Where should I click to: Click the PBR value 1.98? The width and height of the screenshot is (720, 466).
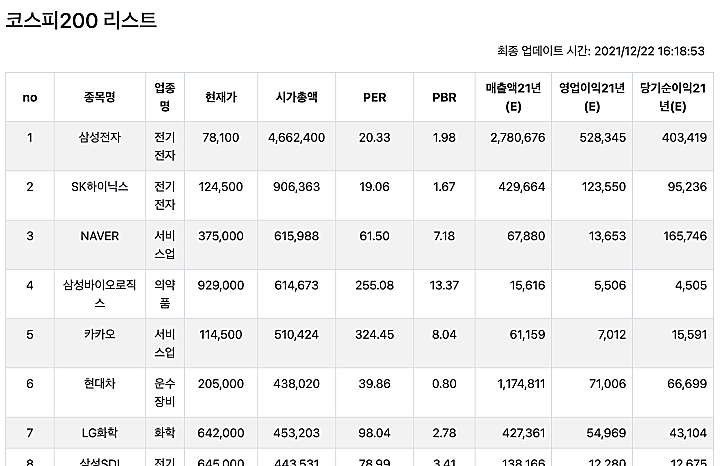point(444,137)
